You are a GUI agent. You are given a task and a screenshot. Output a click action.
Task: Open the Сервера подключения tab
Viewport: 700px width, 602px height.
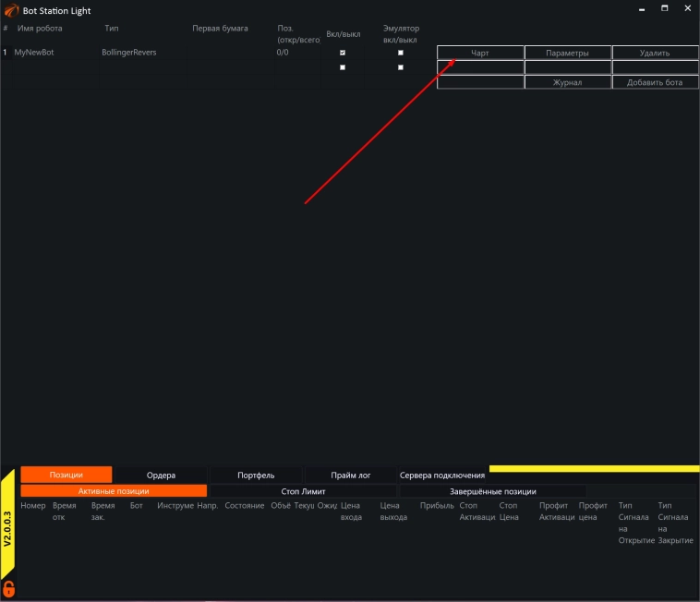tap(442, 475)
